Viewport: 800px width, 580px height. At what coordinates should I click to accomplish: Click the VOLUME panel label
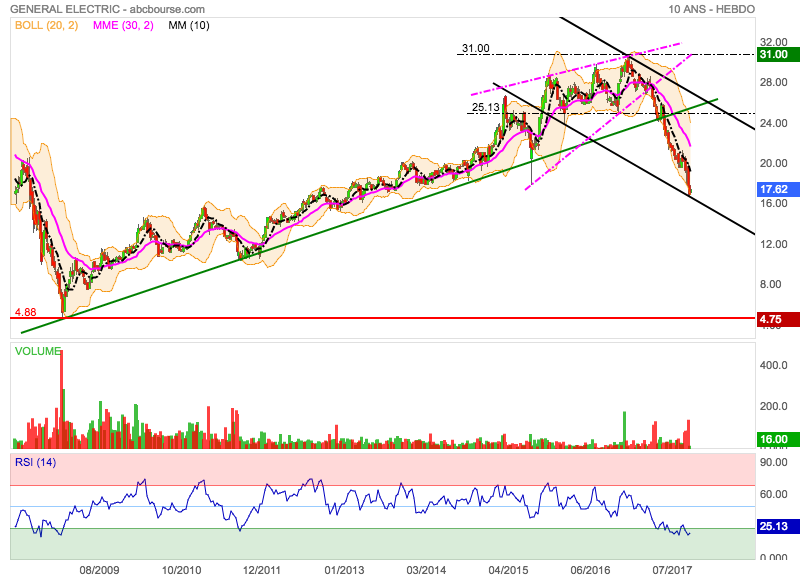(38, 351)
